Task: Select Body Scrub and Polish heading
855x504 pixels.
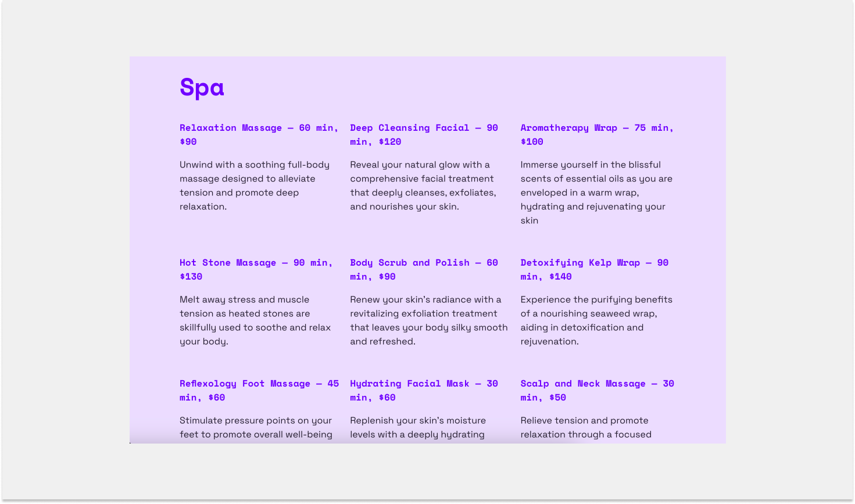Action: coord(424,270)
